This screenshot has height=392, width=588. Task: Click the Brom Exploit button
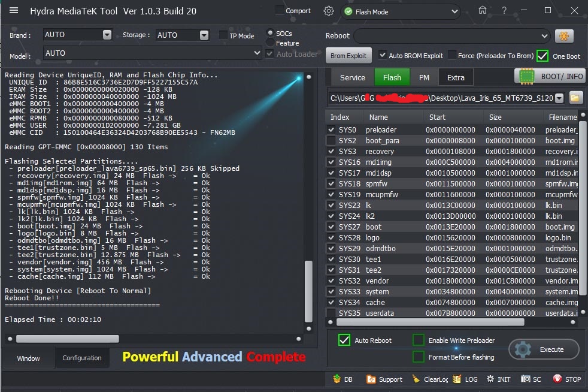pos(348,56)
